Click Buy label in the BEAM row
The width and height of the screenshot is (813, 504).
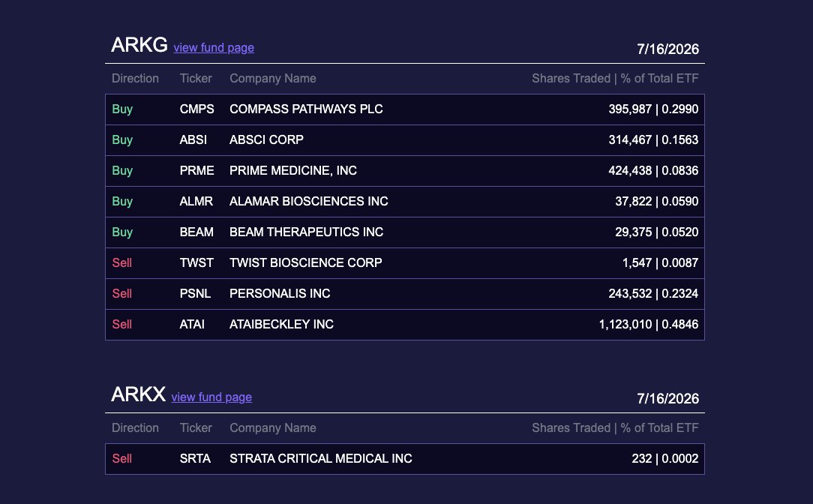tap(122, 232)
